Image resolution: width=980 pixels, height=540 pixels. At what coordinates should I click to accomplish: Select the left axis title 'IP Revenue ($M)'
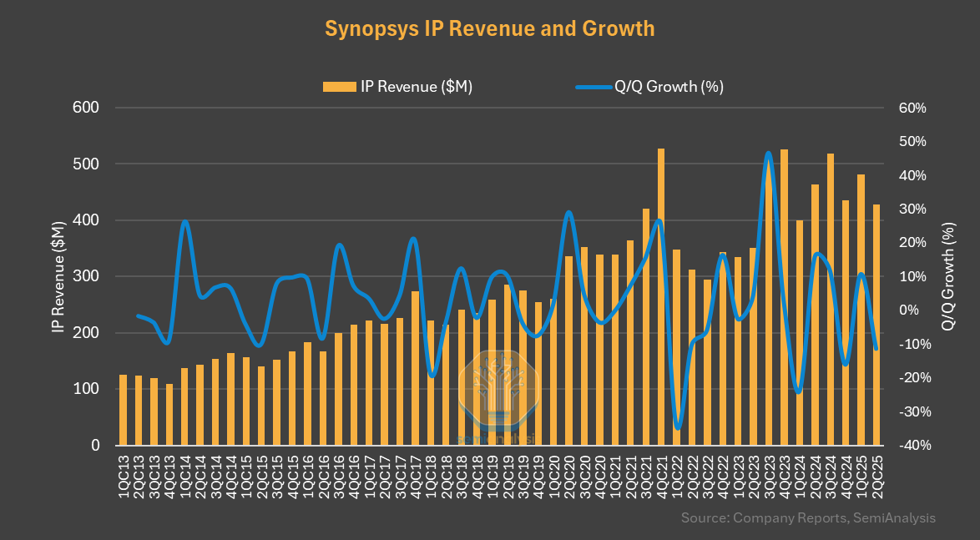[x=58, y=277]
